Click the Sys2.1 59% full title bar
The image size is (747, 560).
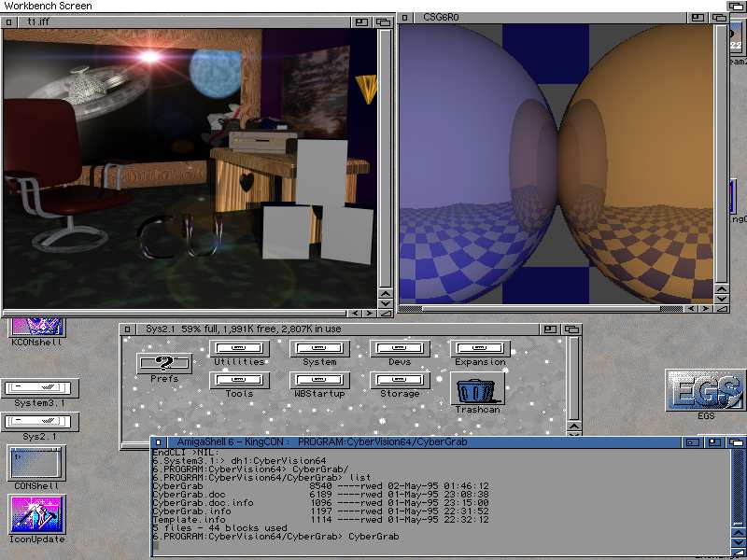(x=337, y=329)
